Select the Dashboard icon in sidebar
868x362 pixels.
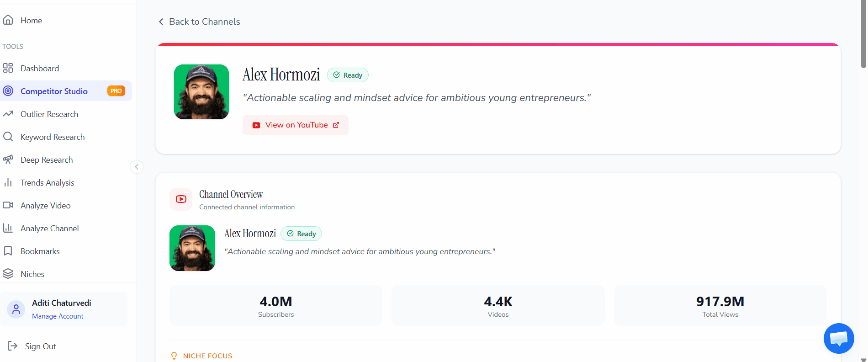pyautogui.click(x=8, y=68)
